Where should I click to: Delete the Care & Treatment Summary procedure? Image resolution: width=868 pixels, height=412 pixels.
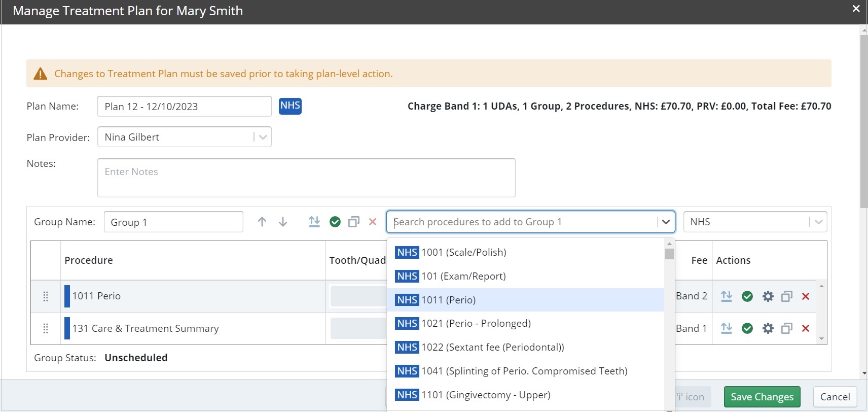(806, 328)
